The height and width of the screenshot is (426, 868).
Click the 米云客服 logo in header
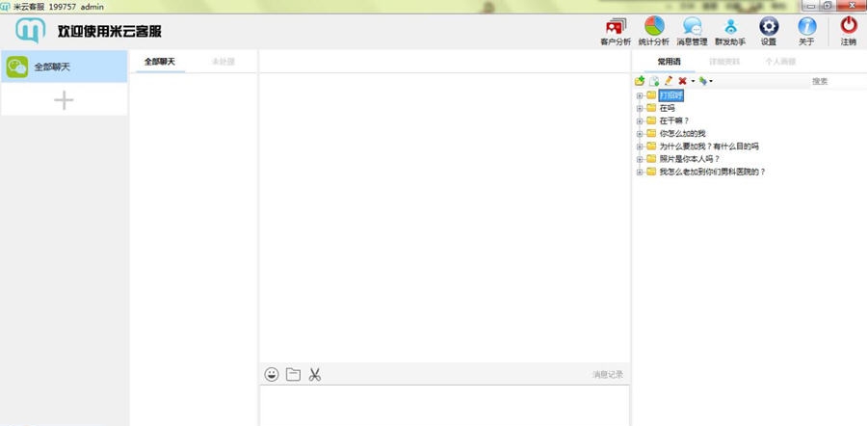[x=31, y=30]
